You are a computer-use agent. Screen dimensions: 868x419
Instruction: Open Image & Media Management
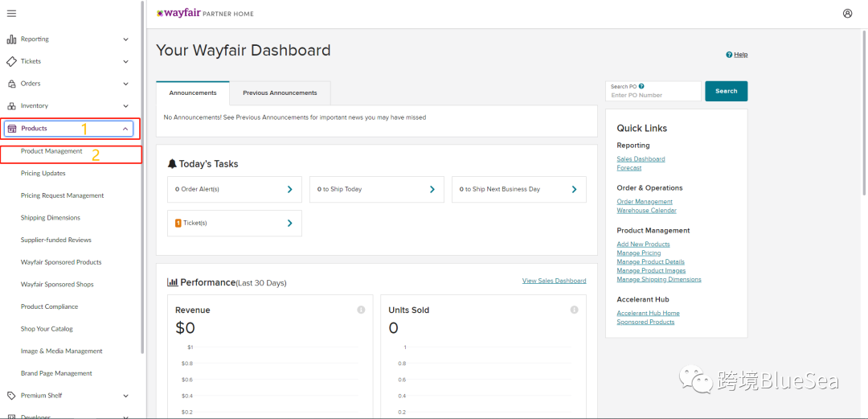[x=61, y=351]
